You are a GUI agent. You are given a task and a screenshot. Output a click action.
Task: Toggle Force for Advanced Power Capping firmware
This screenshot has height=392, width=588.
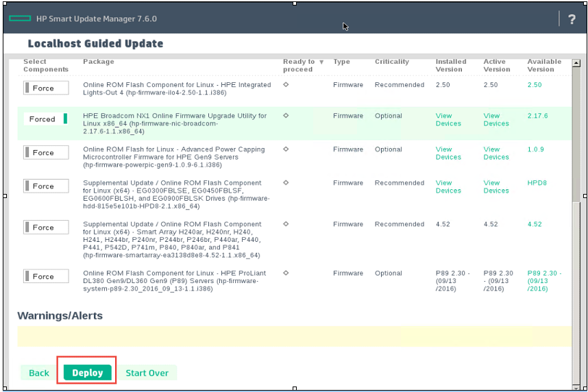pyautogui.click(x=46, y=153)
